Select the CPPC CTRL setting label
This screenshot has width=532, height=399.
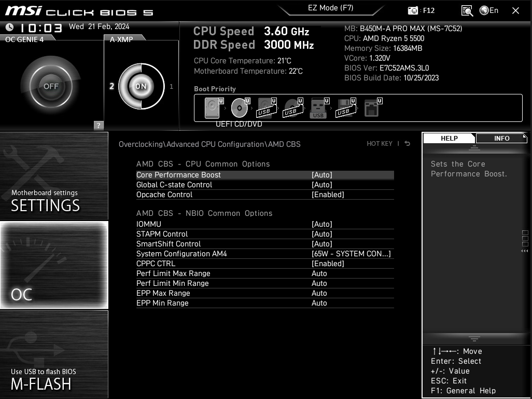[x=156, y=264]
